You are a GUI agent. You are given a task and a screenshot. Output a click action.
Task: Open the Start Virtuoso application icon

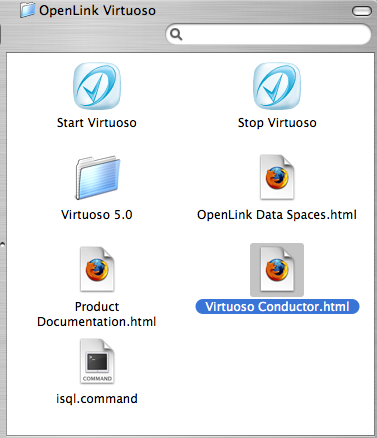pyautogui.click(x=97, y=86)
